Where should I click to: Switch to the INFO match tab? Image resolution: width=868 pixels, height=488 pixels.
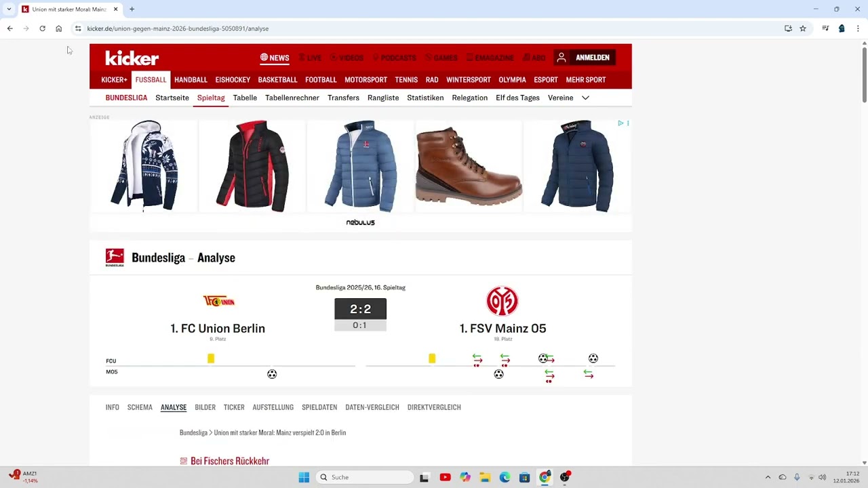click(x=113, y=407)
